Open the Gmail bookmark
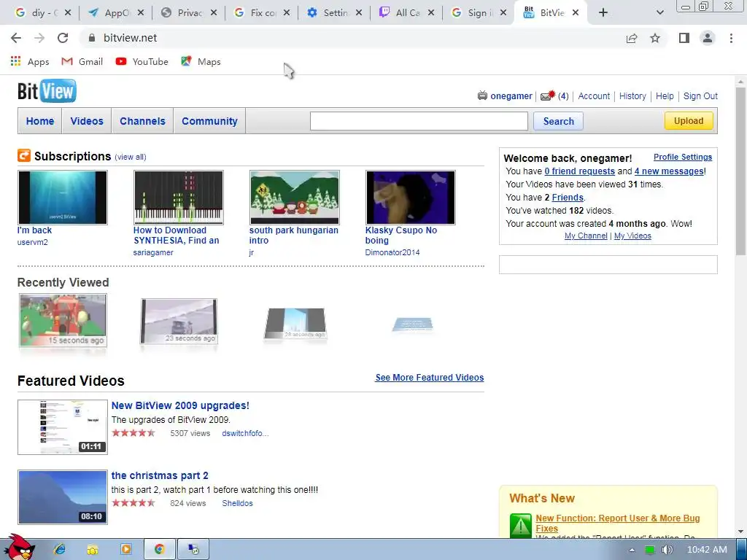 pyautogui.click(x=82, y=61)
